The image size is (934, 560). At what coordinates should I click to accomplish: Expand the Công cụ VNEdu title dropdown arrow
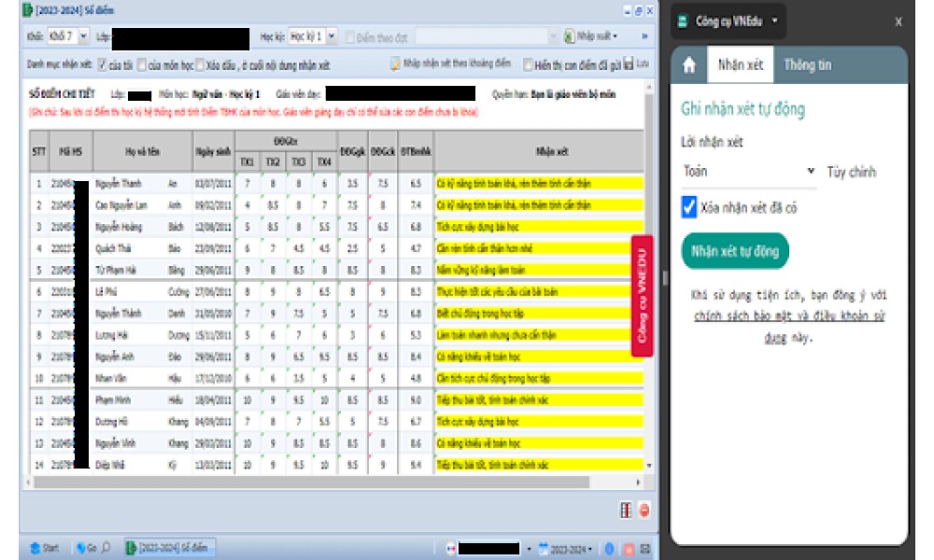pyautogui.click(x=774, y=21)
